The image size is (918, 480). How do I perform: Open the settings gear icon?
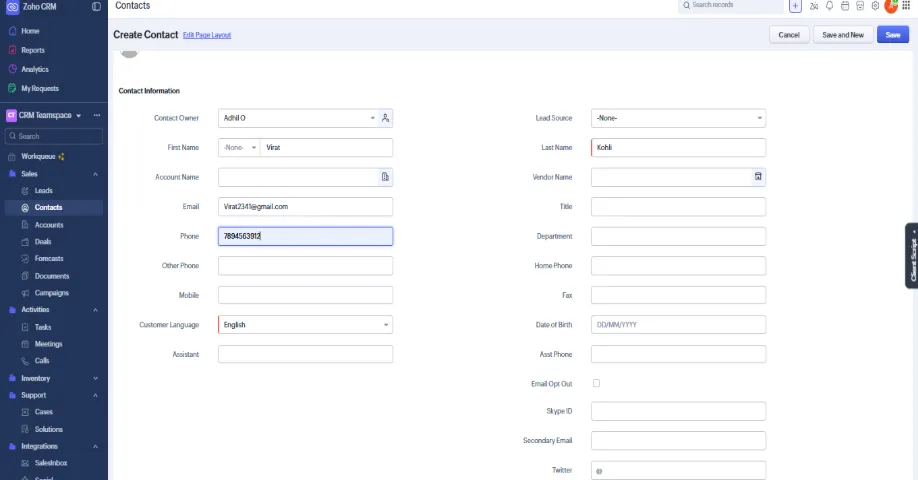(875, 6)
